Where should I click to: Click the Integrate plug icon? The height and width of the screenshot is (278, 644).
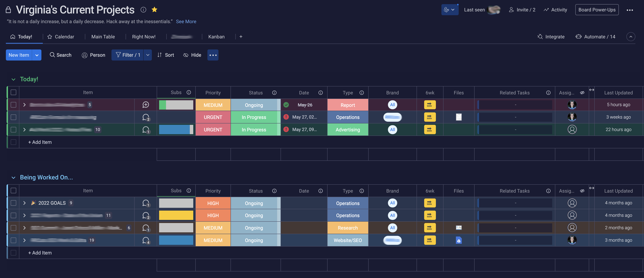[540, 37]
